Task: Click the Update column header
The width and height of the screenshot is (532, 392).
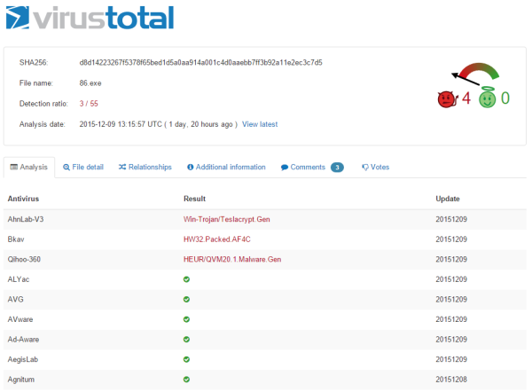Action: pos(448,199)
